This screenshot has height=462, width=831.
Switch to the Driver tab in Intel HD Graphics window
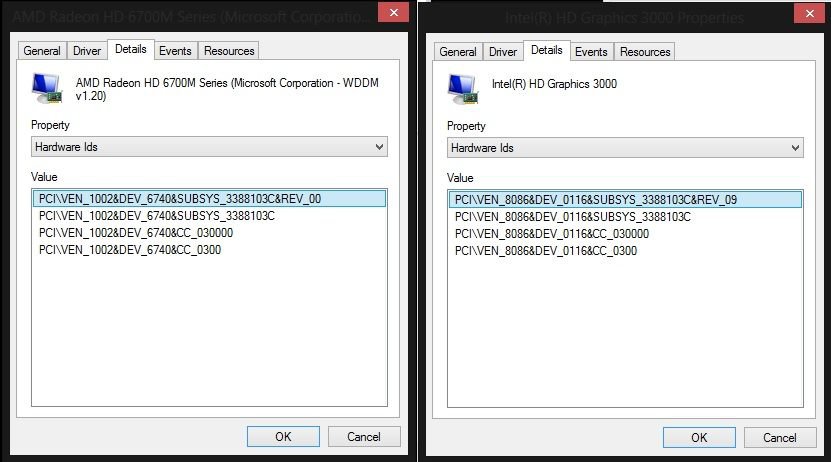pos(503,52)
